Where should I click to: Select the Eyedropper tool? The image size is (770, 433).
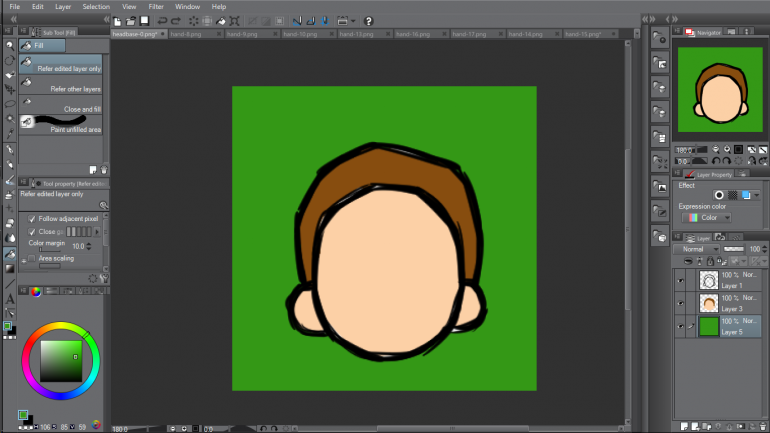click(10, 134)
